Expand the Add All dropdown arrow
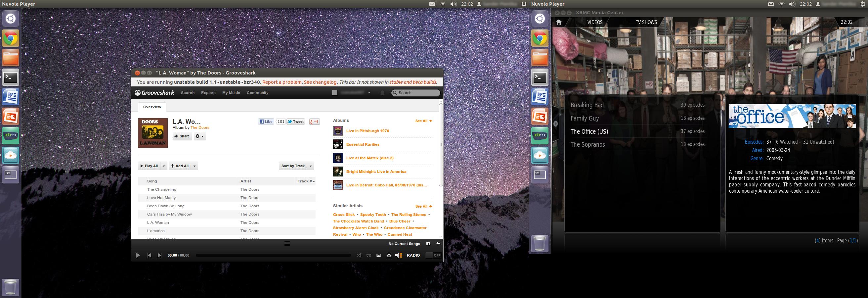The image size is (868, 298). [x=195, y=166]
